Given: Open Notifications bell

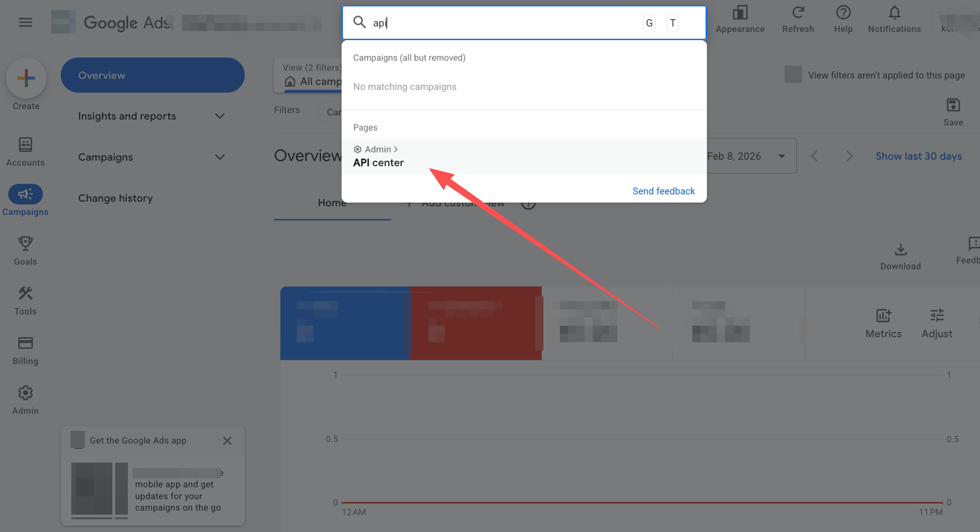Looking at the screenshot, I should coord(894,18).
